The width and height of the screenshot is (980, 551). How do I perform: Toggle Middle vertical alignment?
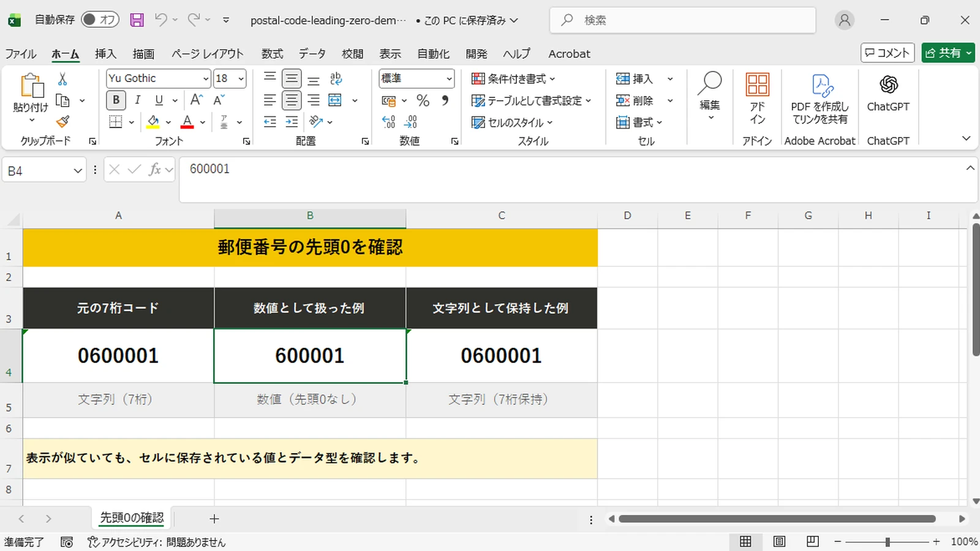tap(292, 78)
